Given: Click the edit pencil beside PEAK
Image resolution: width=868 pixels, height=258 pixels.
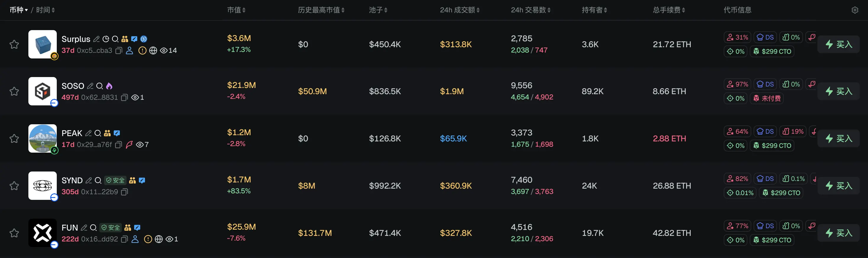Looking at the screenshot, I should tap(88, 133).
